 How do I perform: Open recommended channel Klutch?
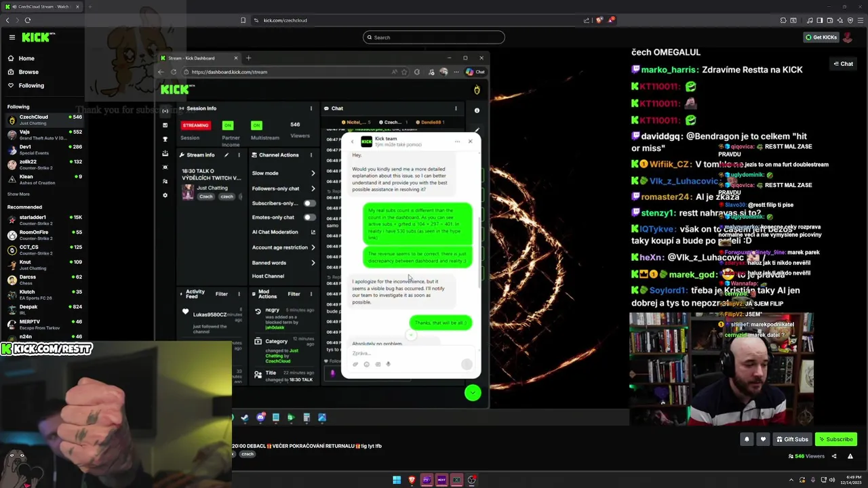[x=44, y=295]
